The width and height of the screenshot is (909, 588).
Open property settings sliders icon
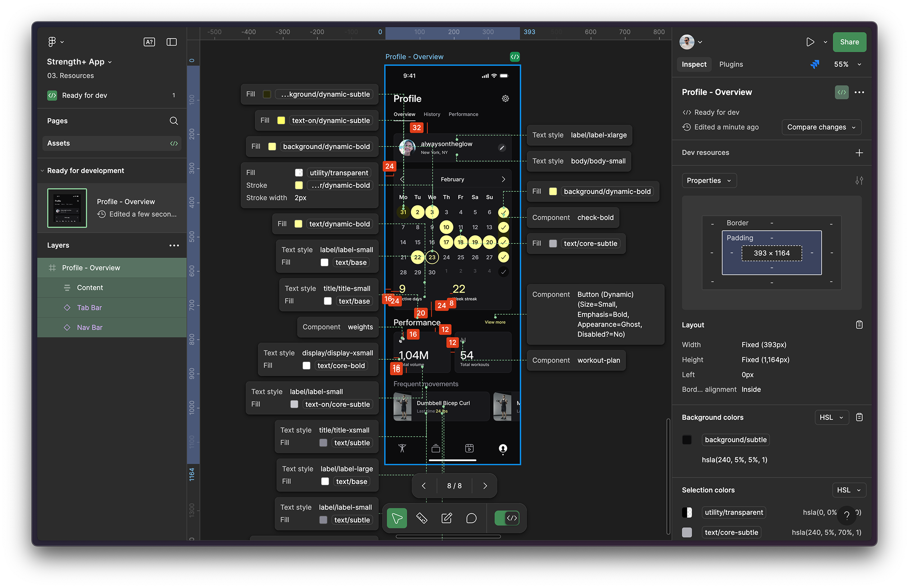pos(859,180)
